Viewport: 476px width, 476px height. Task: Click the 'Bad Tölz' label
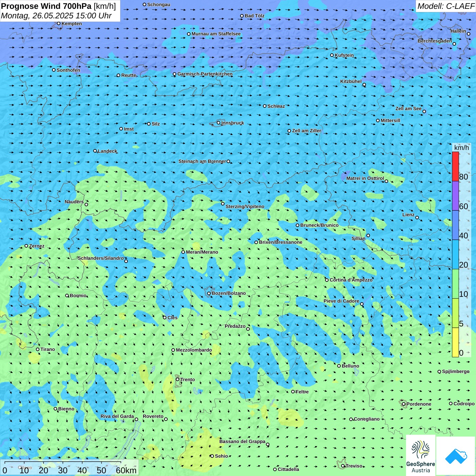pos(254,16)
